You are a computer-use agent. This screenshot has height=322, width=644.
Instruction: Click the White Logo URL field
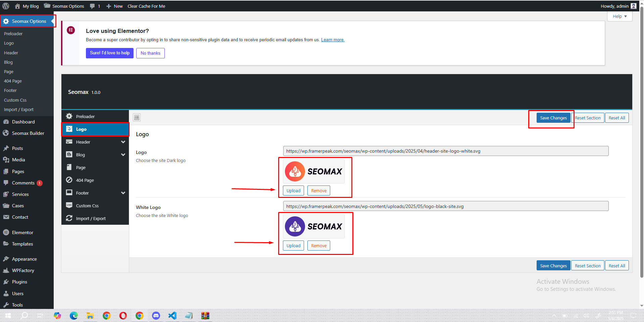point(446,206)
